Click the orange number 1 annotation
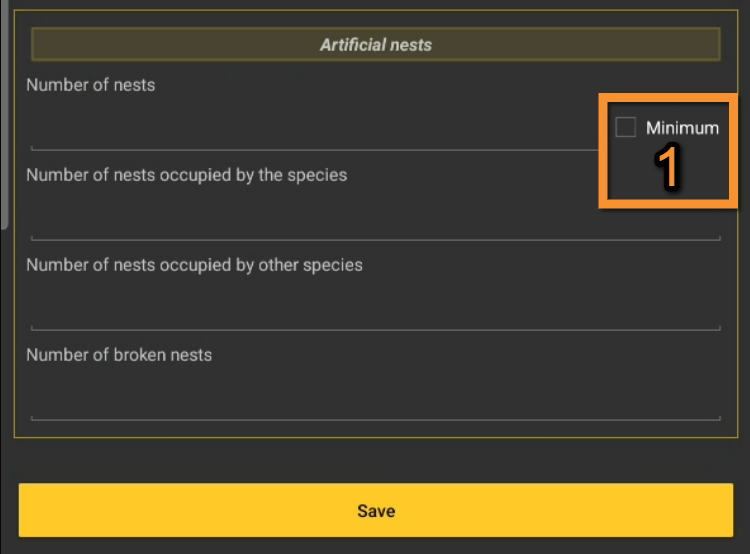 668,169
